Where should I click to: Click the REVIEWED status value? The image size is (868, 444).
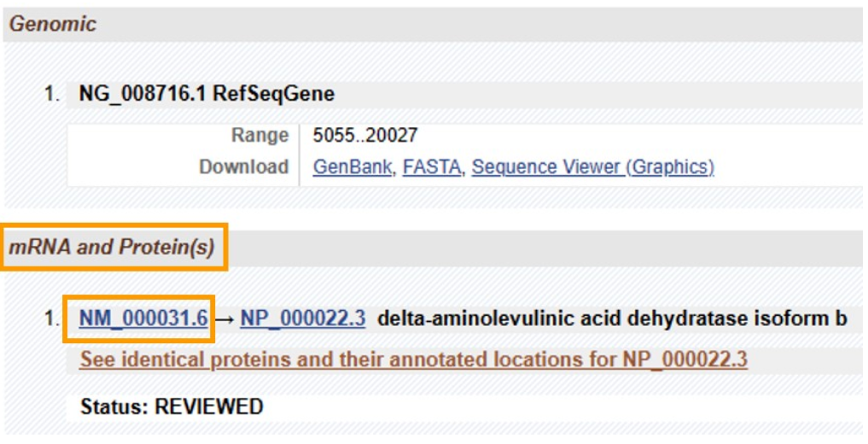pos(209,407)
